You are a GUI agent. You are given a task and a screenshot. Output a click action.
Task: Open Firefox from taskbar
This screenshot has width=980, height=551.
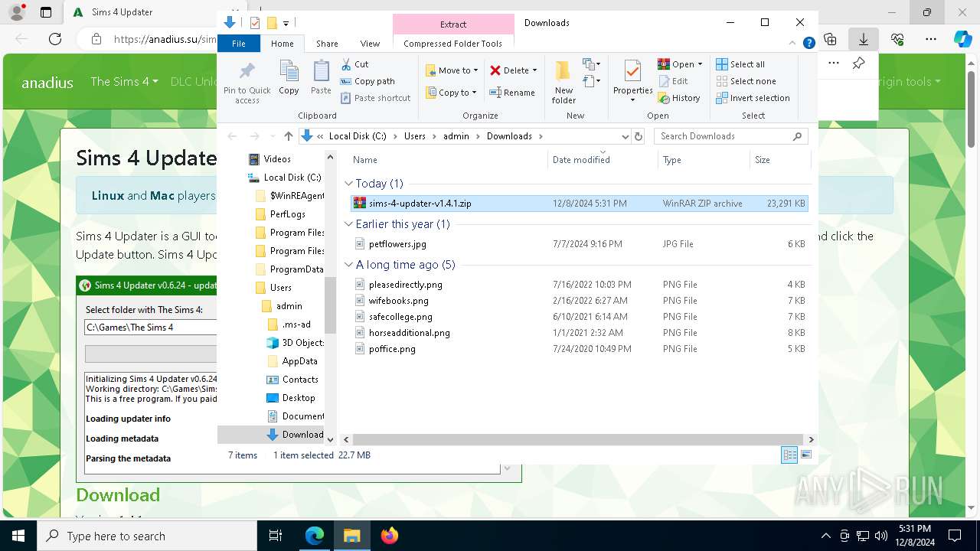pos(390,536)
